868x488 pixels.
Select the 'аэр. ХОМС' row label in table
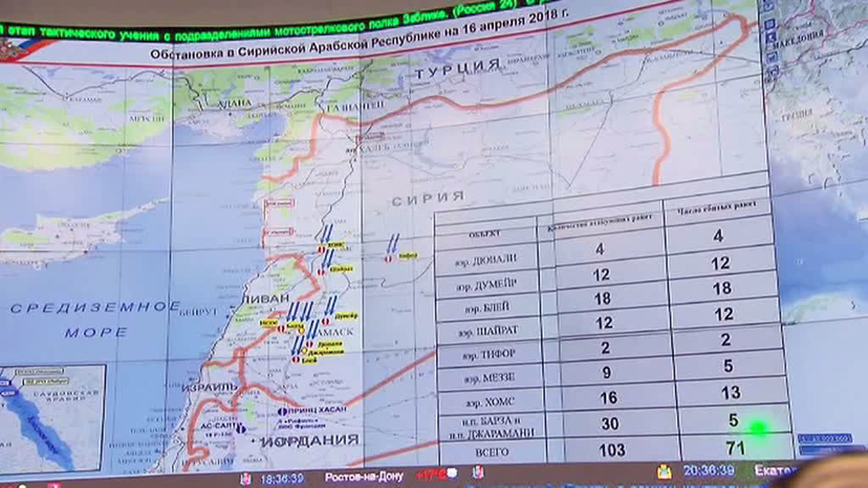click(x=490, y=402)
